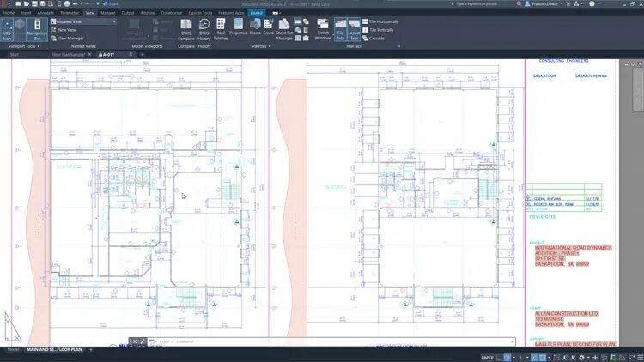
Task: Switch to the Start file tab
Action: click(x=15, y=55)
